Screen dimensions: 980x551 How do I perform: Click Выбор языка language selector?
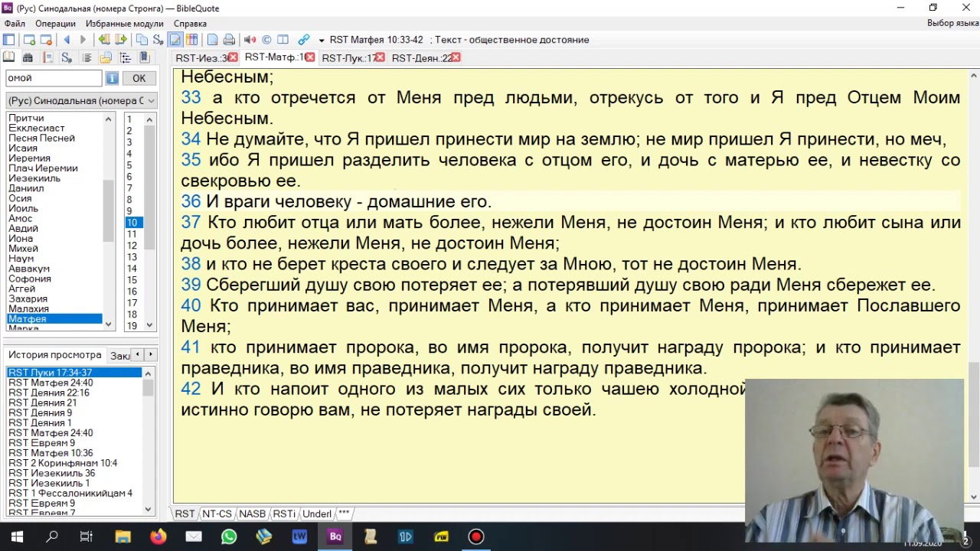952,24
